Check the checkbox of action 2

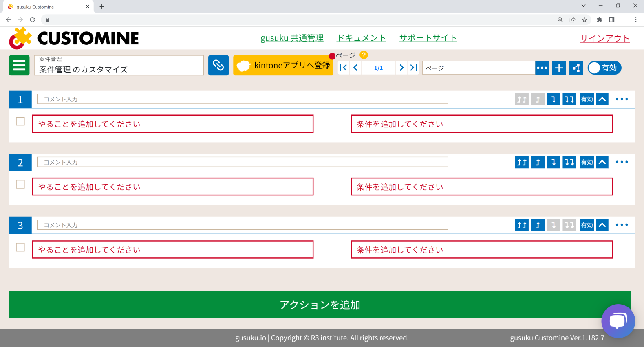(x=20, y=184)
